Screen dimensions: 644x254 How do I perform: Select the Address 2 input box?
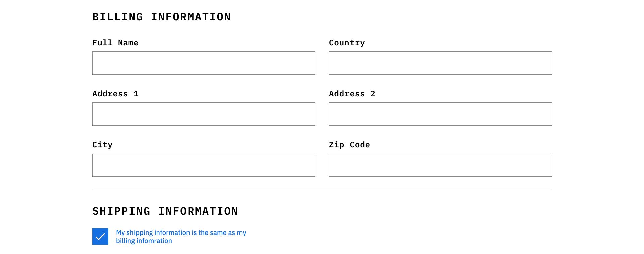click(440, 114)
